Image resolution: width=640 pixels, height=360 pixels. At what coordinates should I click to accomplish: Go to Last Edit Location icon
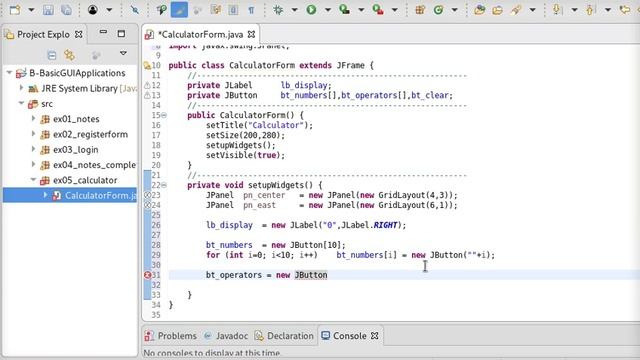click(x=624, y=10)
